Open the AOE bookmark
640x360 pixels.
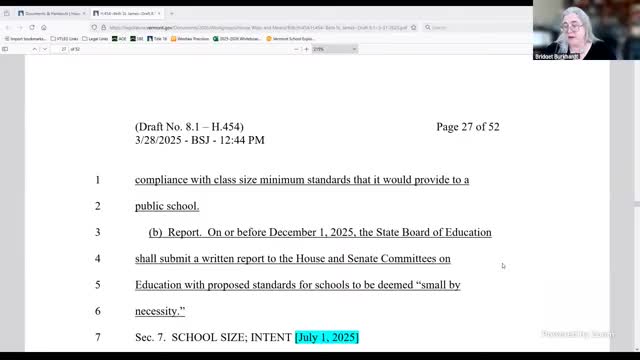click(119, 39)
